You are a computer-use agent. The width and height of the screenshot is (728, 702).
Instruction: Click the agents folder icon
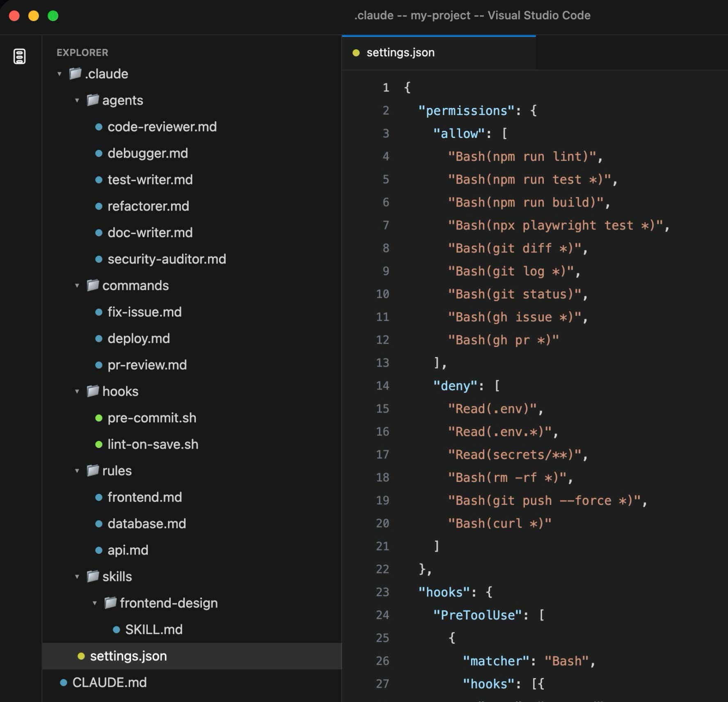tap(93, 100)
